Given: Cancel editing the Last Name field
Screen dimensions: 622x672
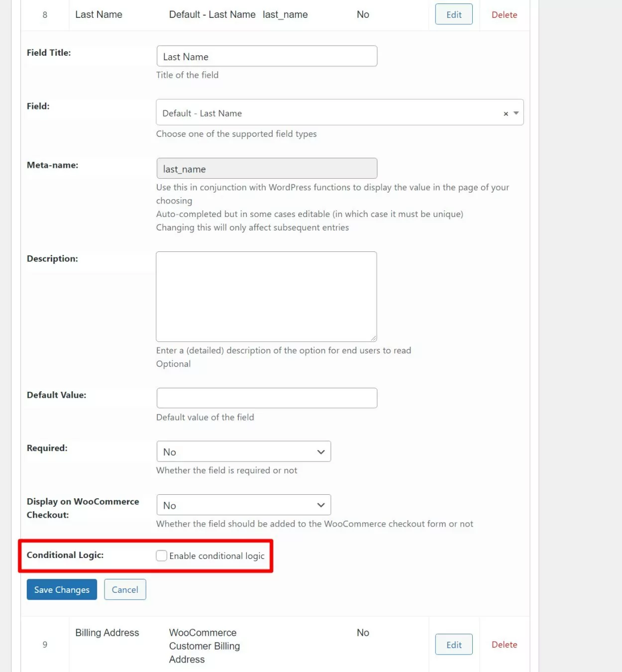Looking at the screenshot, I should [x=125, y=589].
